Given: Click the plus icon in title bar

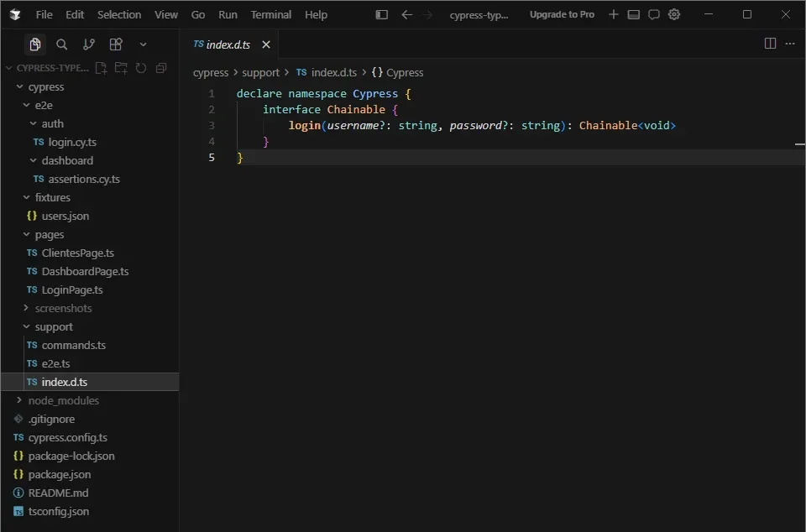Looking at the screenshot, I should 613,15.
